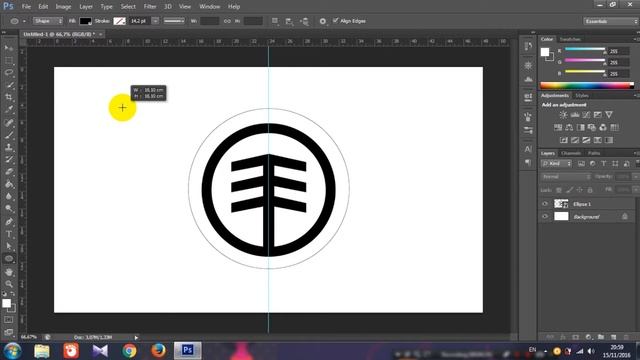Toggle lock transparent pixels
This screenshot has width=640, height=360.
pos(559,190)
